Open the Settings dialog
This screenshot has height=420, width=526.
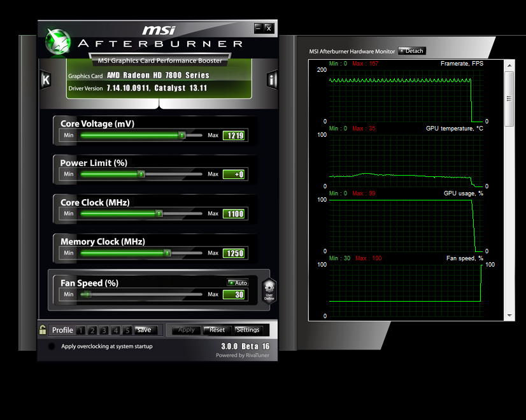[248, 330]
